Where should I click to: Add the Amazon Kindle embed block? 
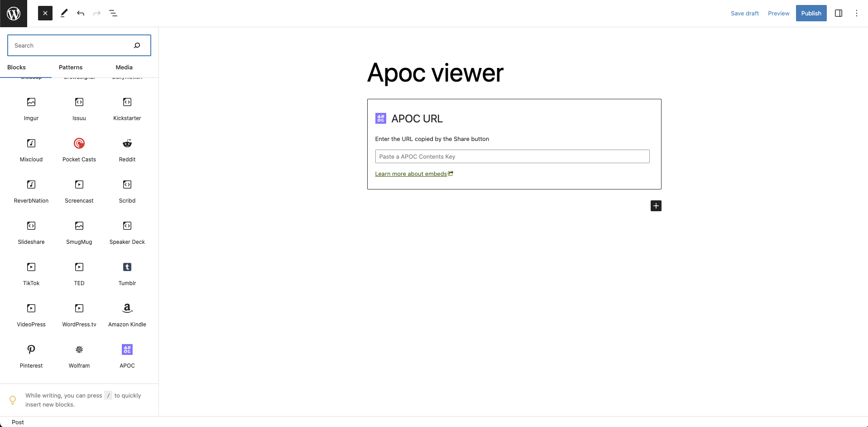click(127, 315)
